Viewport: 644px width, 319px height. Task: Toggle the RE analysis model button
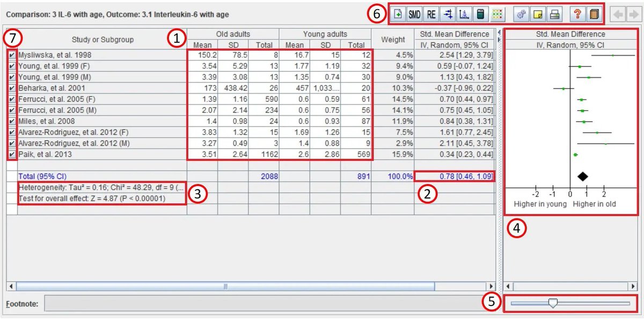[x=431, y=14]
